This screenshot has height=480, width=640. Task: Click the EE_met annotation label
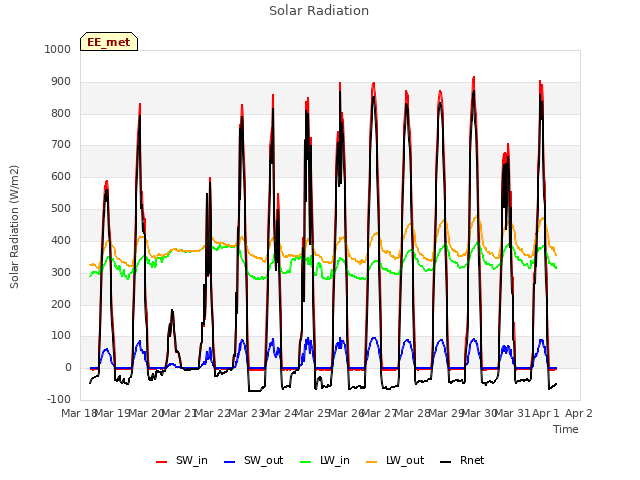tap(109, 42)
